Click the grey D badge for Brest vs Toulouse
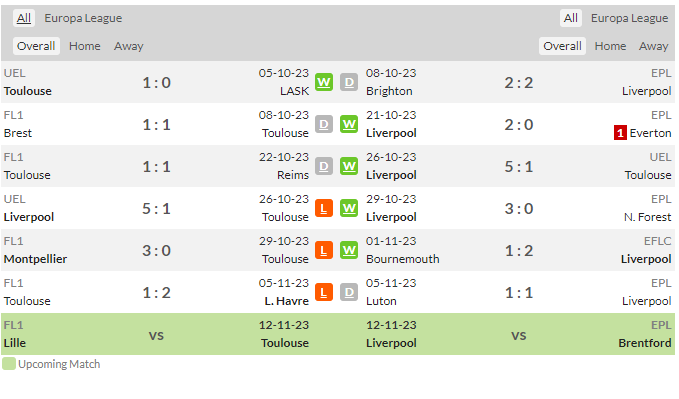Viewport: 679px width, 399px height. point(323,124)
